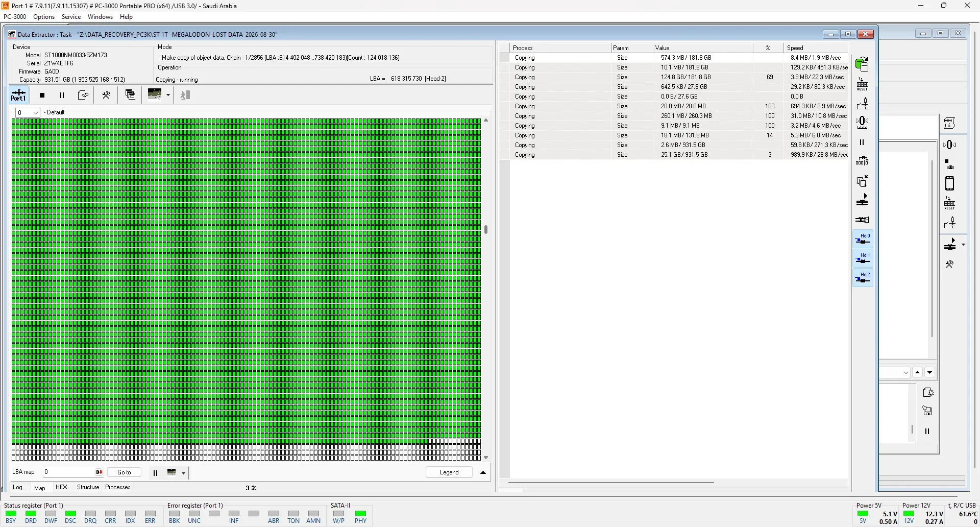Click the stacked pages with X icon
The height and width of the screenshot is (527, 980).
click(863, 181)
